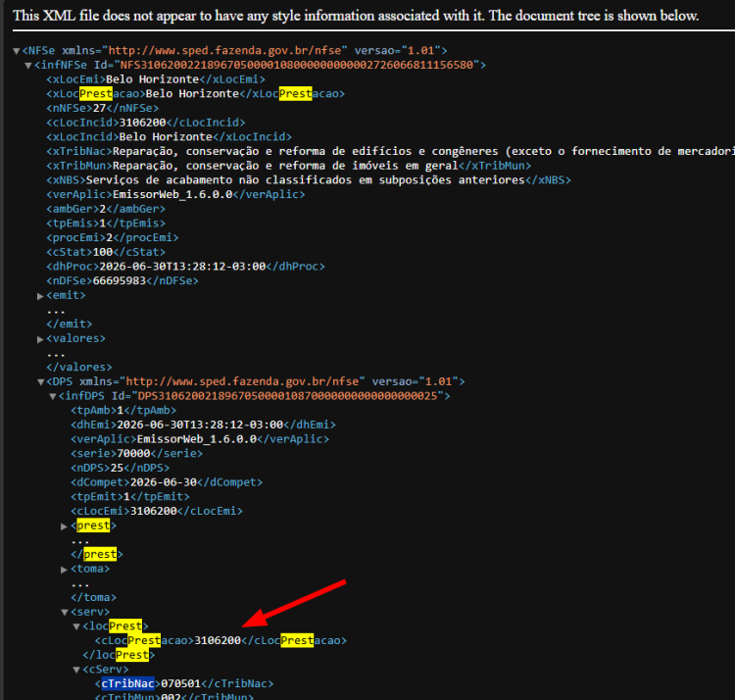Click the dCompet date 2026-06-30
This screenshot has height=700, width=735.
point(164,482)
